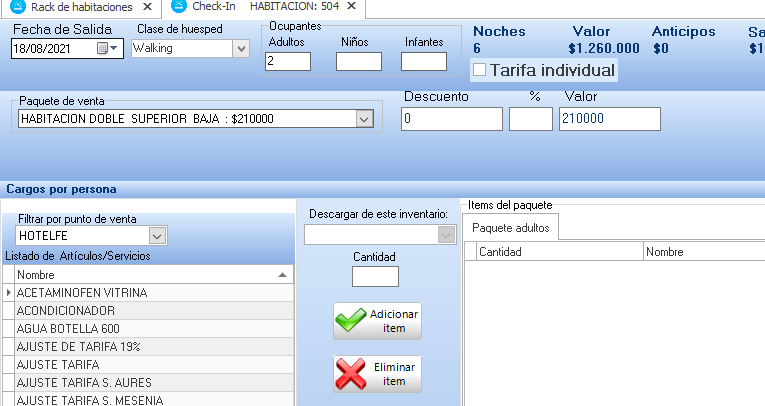Close the Check-In HABITACION 504 tab

pos(351,6)
